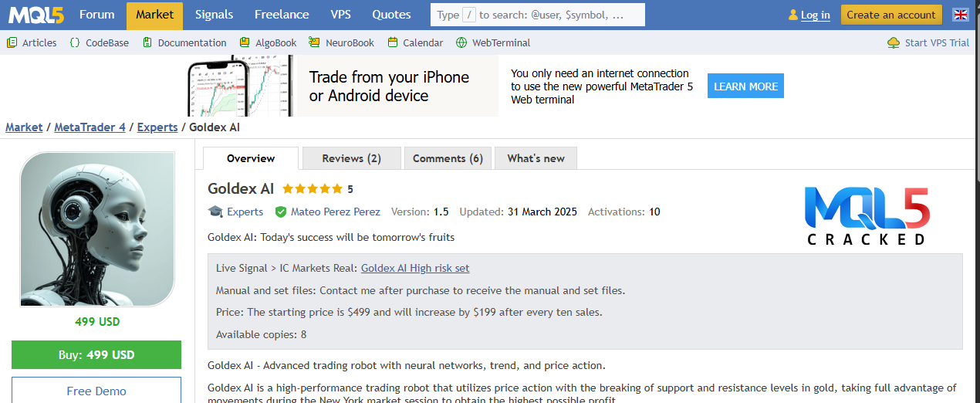Open the Quotes menu
The height and width of the screenshot is (403, 980).
coord(391,15)
